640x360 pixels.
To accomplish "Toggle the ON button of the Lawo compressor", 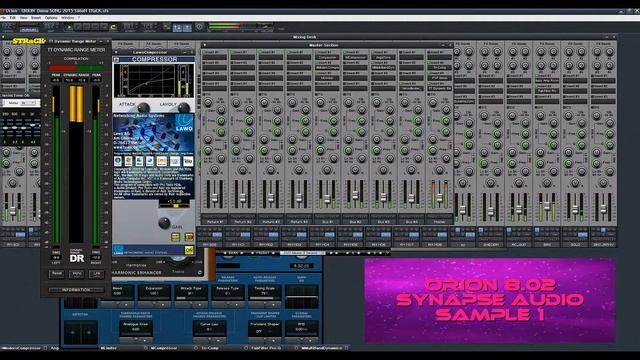I will pyautogui.click(x=189, y=250).
